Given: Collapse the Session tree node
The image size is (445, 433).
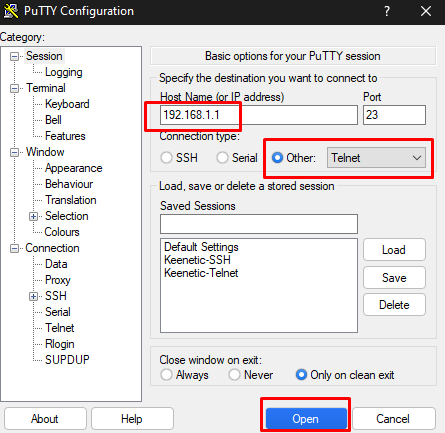Looking at the screenshot, I should (x=14, y=56).
